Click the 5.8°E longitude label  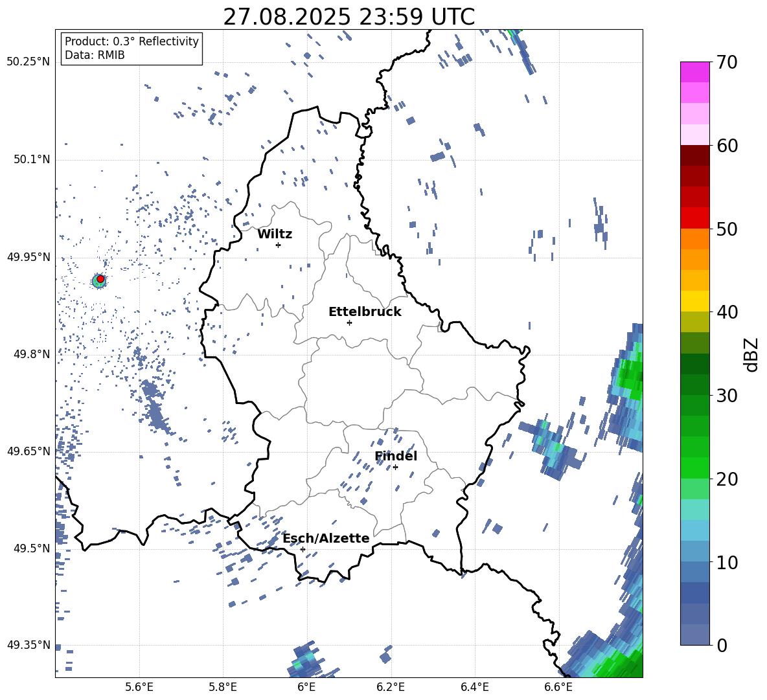pos(223,687)
